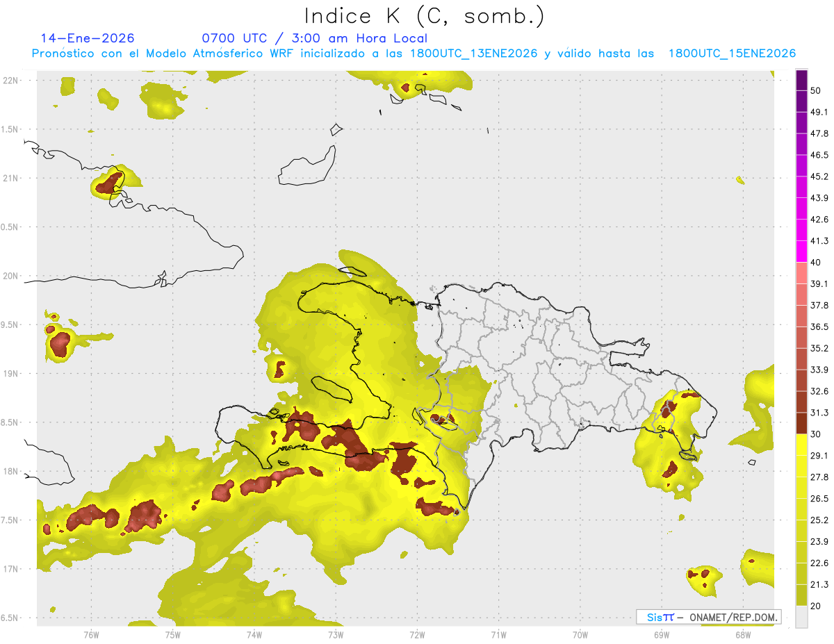Screen dimensions: 834x644
Task: Pick the salmon swatch between 39.1 and 40
Action: pos(801,273)
